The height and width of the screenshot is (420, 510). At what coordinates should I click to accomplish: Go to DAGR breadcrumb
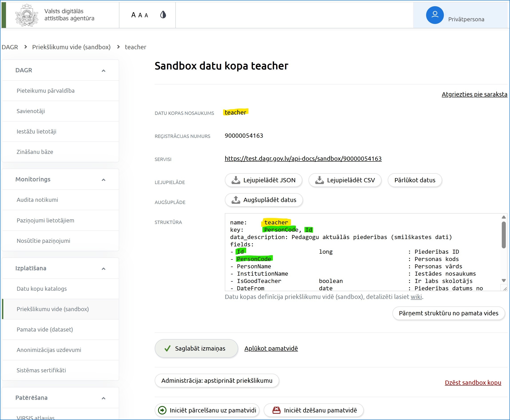tap(10, 47)
